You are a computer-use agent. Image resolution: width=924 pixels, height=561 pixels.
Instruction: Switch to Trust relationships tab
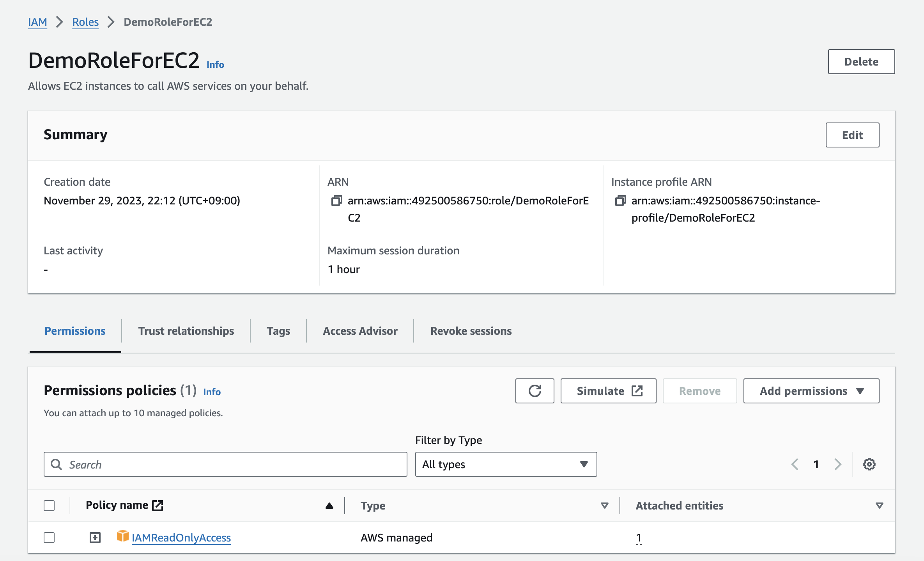186,331
